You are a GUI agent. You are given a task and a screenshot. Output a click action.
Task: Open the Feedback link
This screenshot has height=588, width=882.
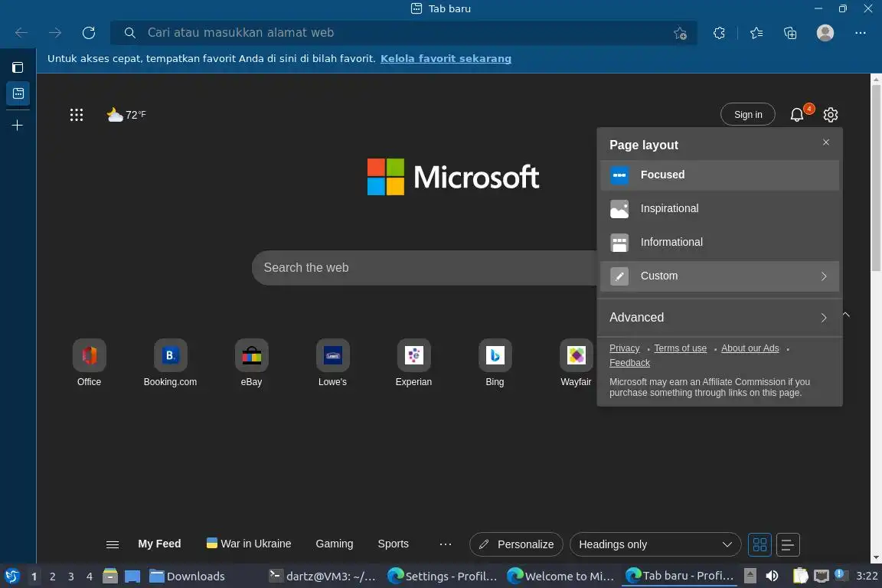tap(629, 363)
